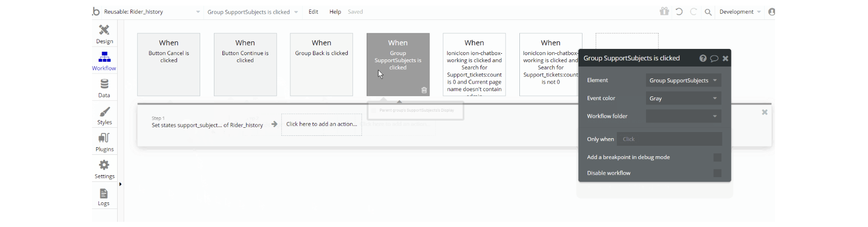Open the Plugins section

coord(104,142)
